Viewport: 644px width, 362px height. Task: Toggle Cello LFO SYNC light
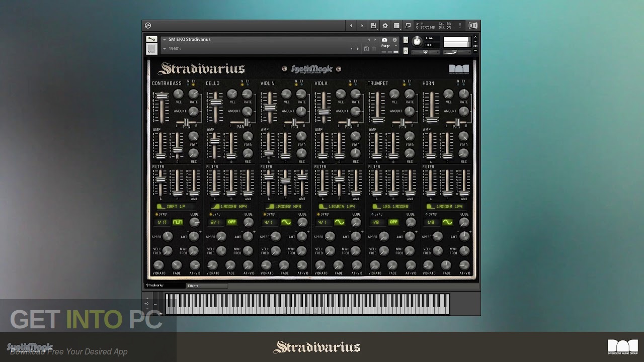[210, 215]
